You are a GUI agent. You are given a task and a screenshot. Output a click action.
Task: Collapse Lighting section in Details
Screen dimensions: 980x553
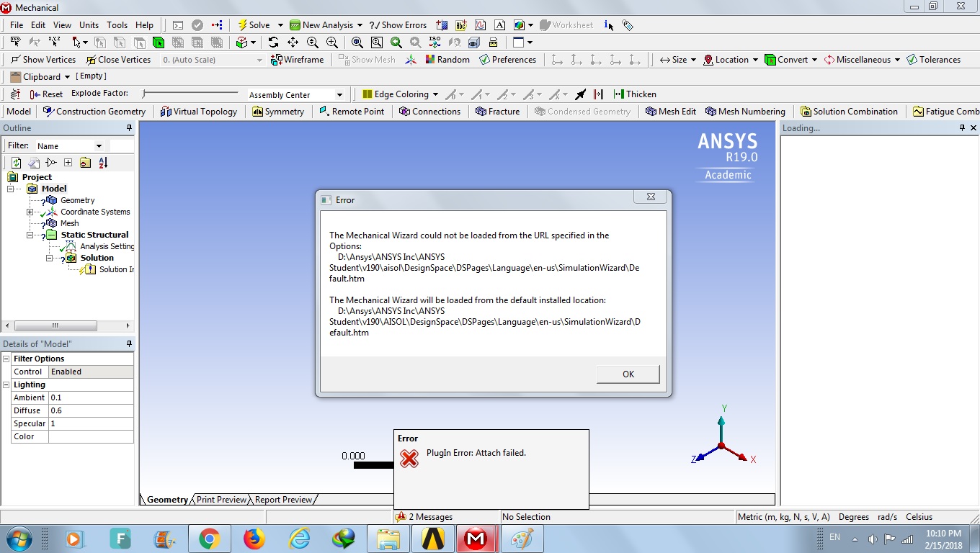point(6,385)
